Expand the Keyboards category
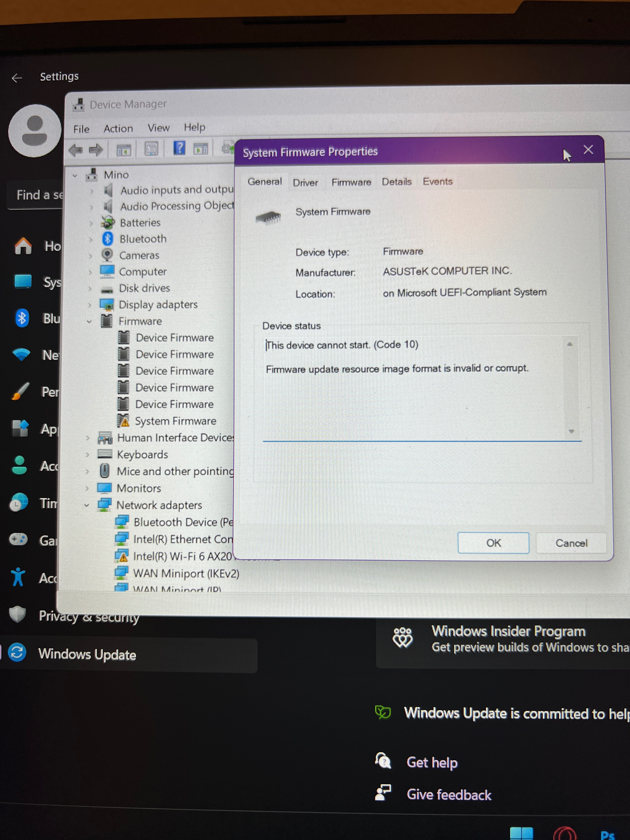The image size is (630, 840). coord(87,455)
